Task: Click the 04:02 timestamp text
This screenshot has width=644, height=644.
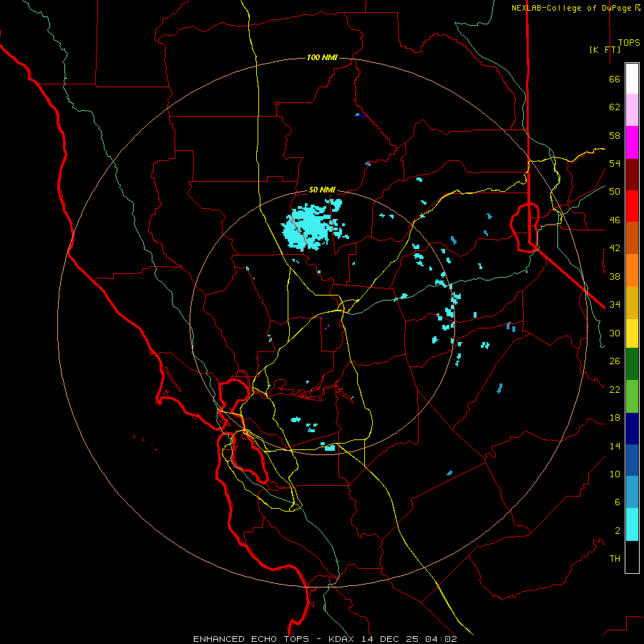Action: click(x=441, y=639)
